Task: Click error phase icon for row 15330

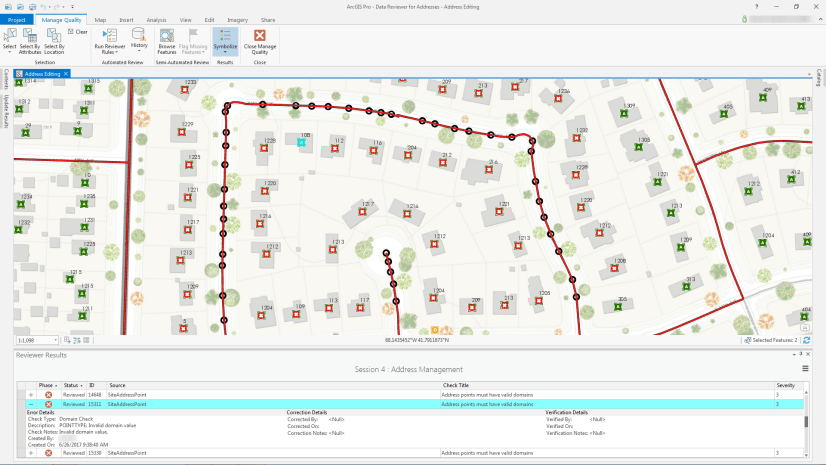Action: [x=48, y=453]
